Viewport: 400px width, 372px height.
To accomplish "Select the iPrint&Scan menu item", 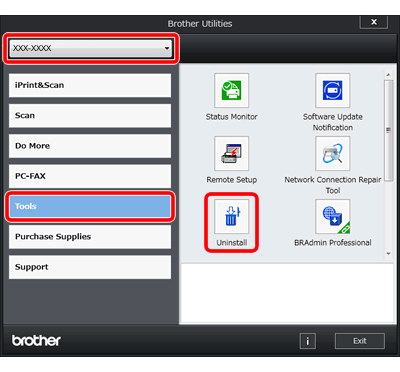I will (90, 85).
